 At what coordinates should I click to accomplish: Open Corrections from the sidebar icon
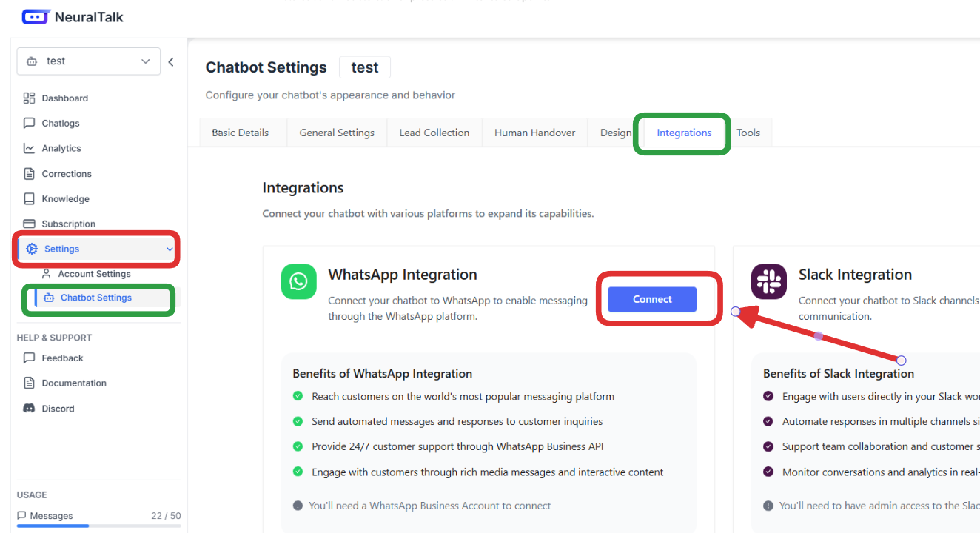30,173
